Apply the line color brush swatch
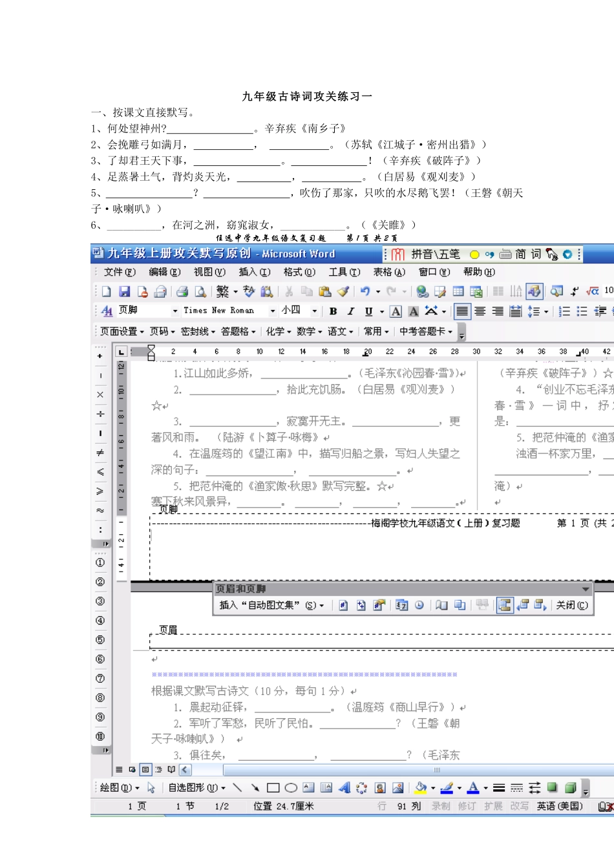The height and width of the screenshot is (868, 614). coord(447,788)
